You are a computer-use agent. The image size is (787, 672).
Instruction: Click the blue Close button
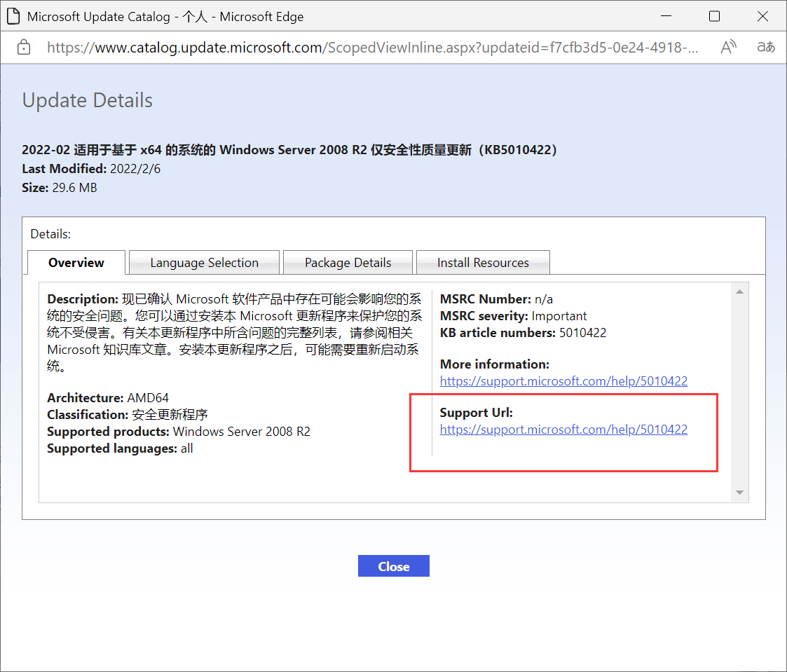(x=394, y=566)
